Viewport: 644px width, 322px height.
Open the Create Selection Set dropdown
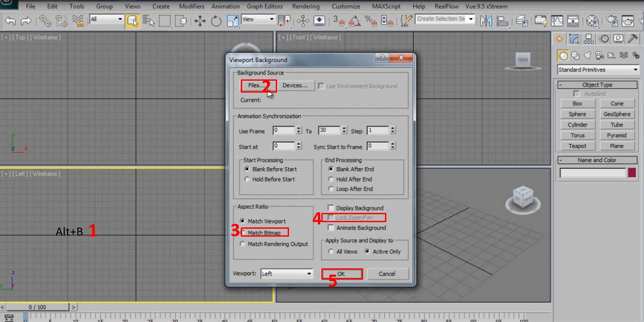coord(444,19)
